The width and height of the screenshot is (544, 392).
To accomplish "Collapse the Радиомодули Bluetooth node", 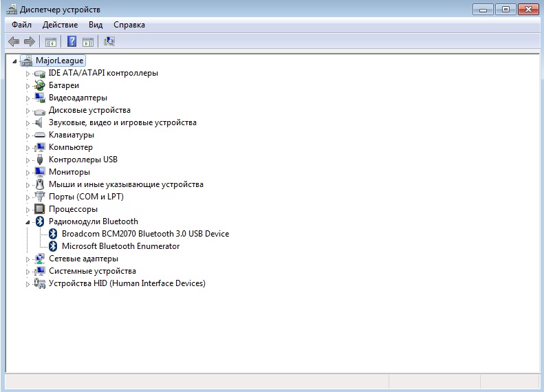I will pos(28,222).
